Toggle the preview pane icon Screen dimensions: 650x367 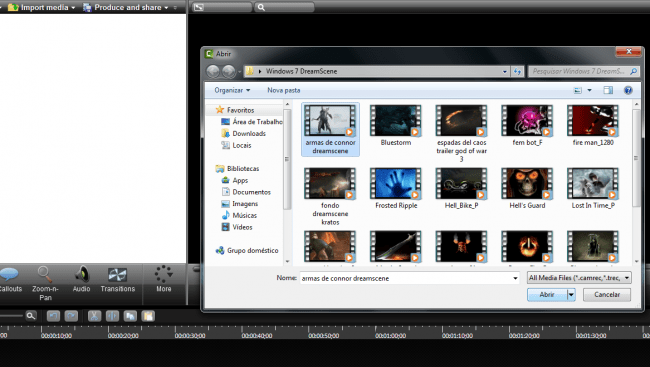(608, 90)
